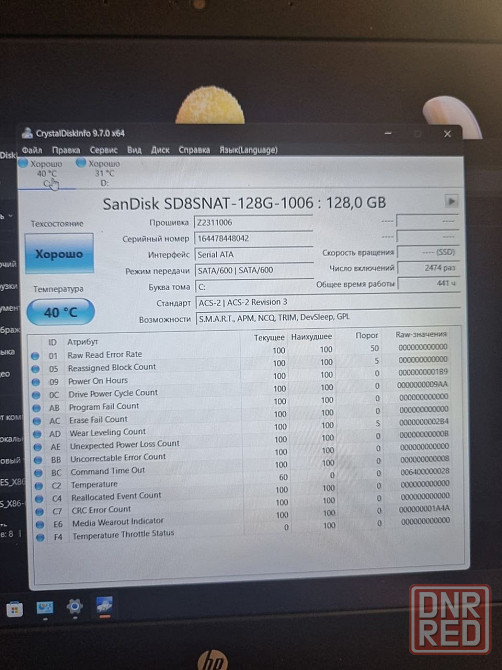Open the monitor app icon in taskbar
The width and height of the screenshot is (502, 670).
click(x=45, y=608)
